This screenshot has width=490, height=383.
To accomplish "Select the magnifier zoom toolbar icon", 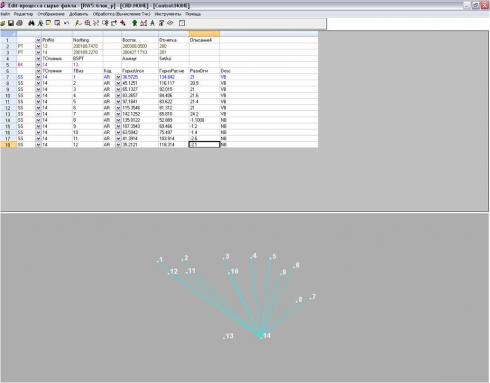I will 87,23.
